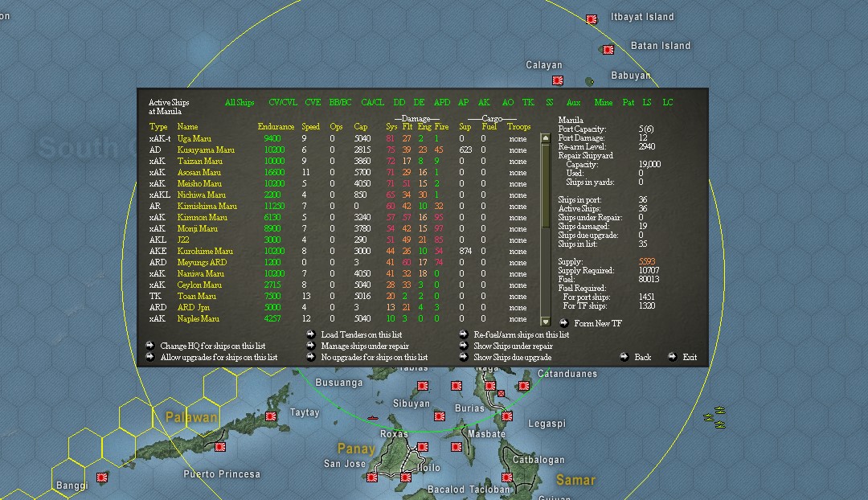Click arrow icon beside Manage ships under repair
This screenshot has width=868, height=500.
[311, 346]
